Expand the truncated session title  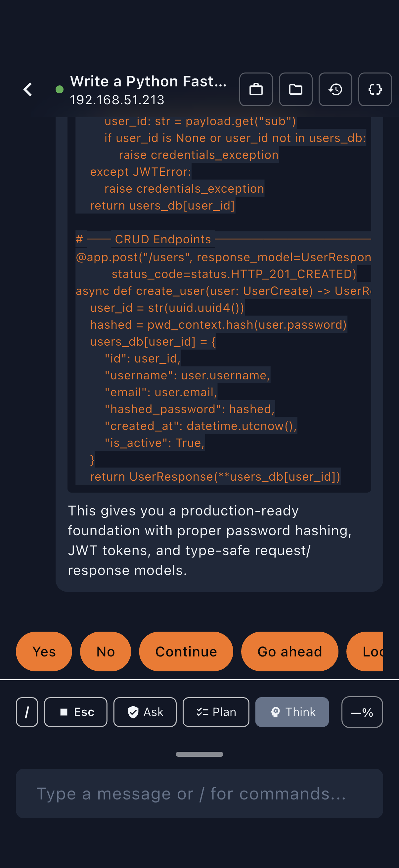click(149, 81)
